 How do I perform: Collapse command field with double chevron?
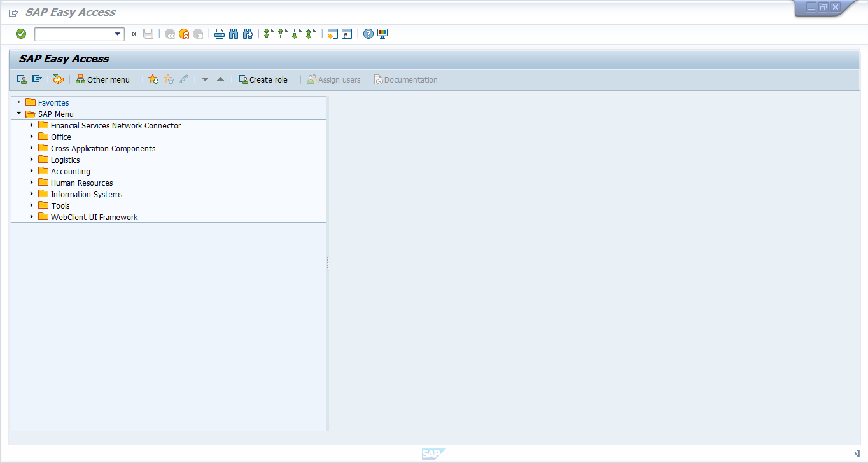coord(134,34)
